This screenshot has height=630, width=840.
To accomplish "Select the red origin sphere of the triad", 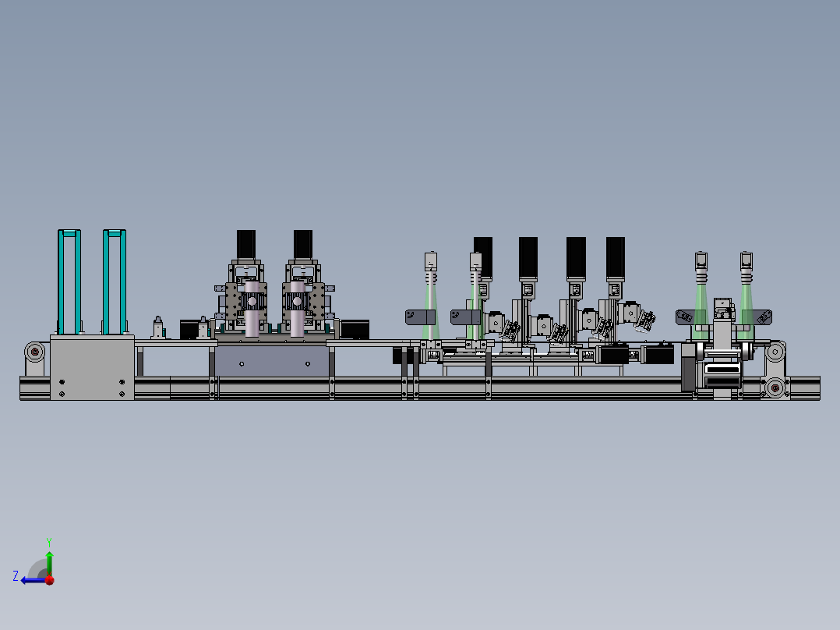I will (49, 580).
